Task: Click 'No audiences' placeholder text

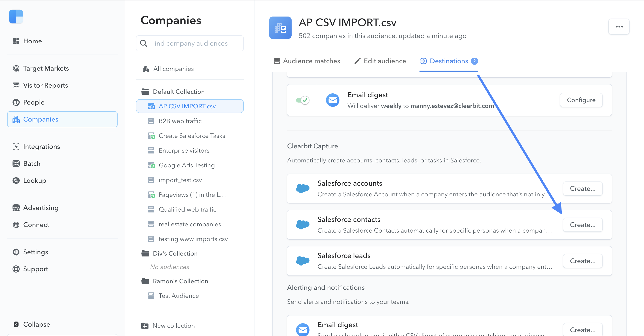Action: [x=169, y=267]
